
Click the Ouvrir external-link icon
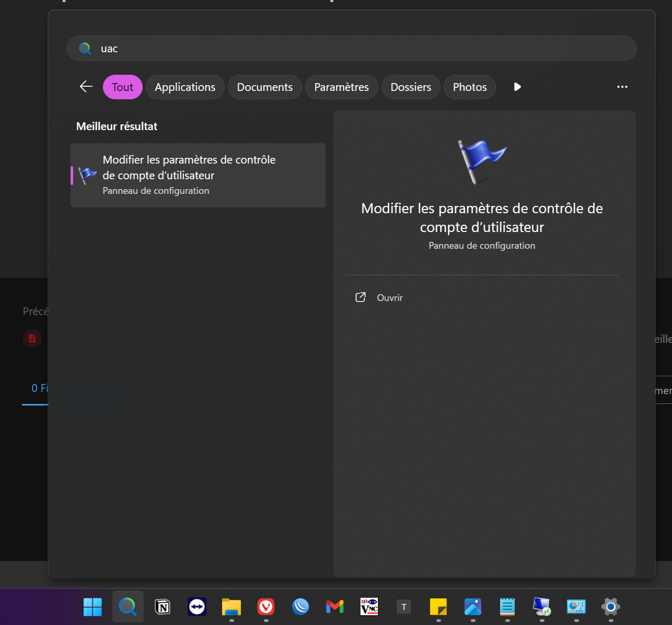[x=361, y=297]
